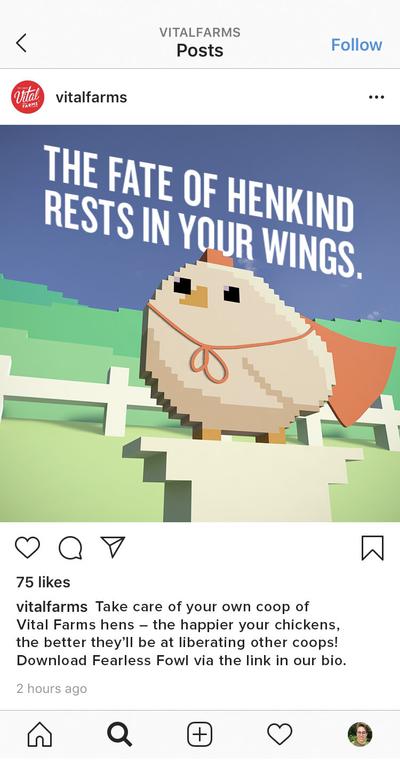Tap the Vital Farms caption text

(x=182, y=634)
